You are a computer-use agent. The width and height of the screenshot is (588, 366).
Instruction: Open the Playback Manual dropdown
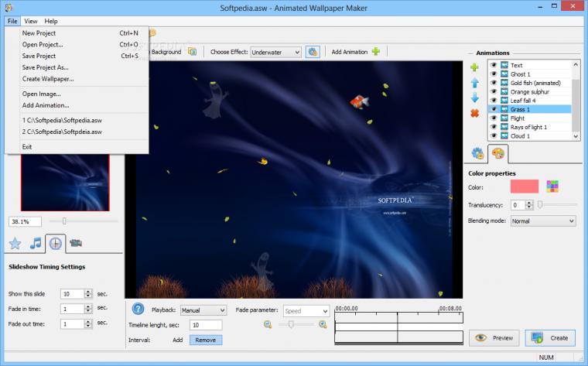203,310
